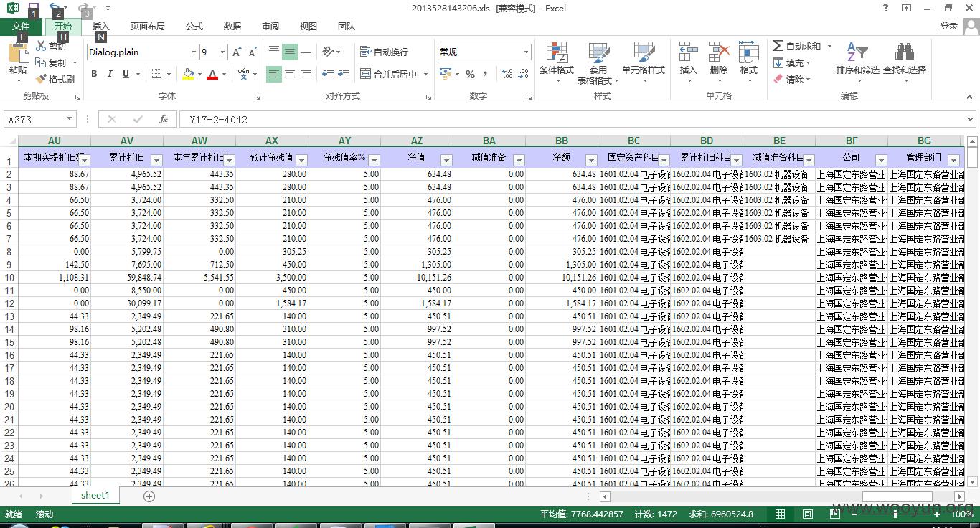Open the clear 清除 menu

(x=791, y=79)
